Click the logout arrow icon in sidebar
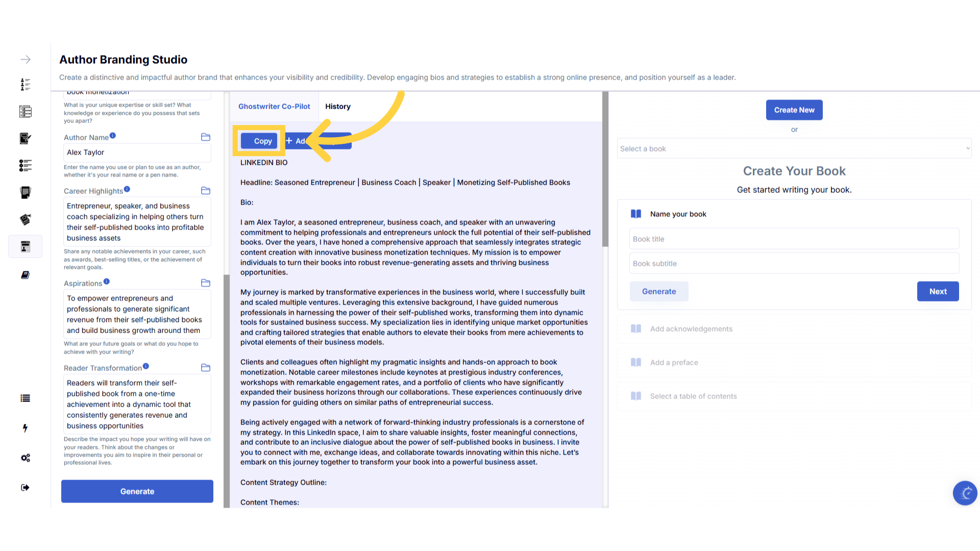This screenshot has height=551, width=980. pos(25,487)
